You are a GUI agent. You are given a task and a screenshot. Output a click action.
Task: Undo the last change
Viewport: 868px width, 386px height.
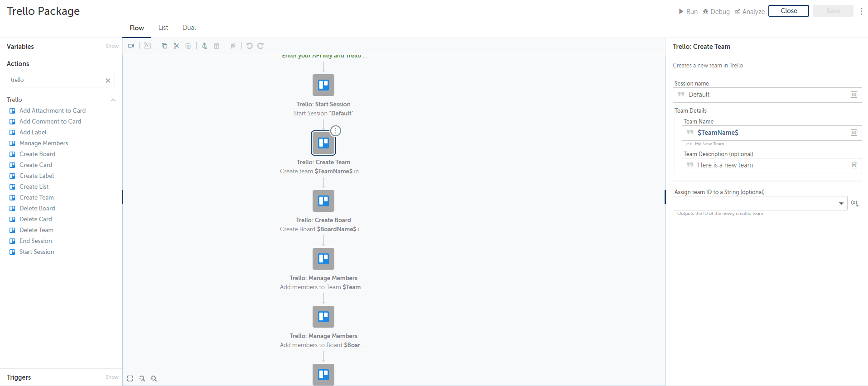tap(249, 46)
